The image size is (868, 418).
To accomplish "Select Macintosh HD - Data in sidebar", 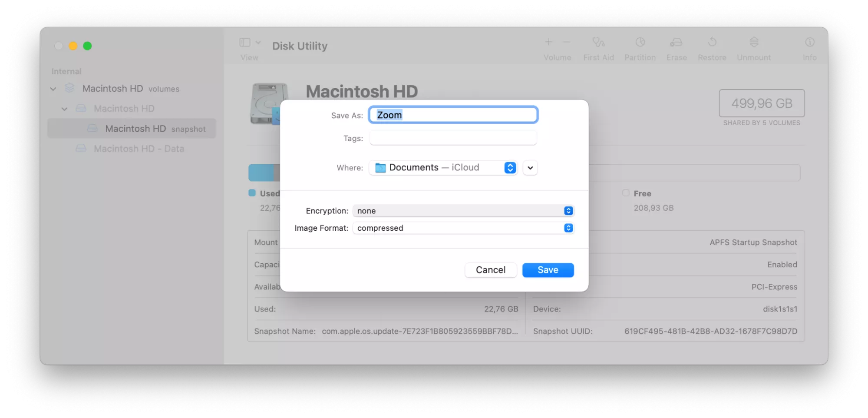I will pos(138,148).
